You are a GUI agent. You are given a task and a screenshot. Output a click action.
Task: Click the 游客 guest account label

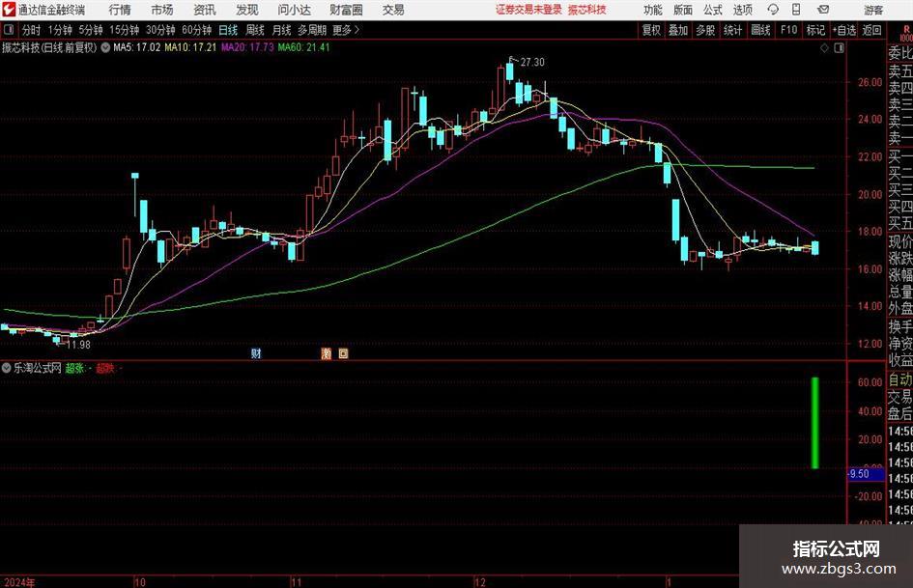tap(873, 10)
